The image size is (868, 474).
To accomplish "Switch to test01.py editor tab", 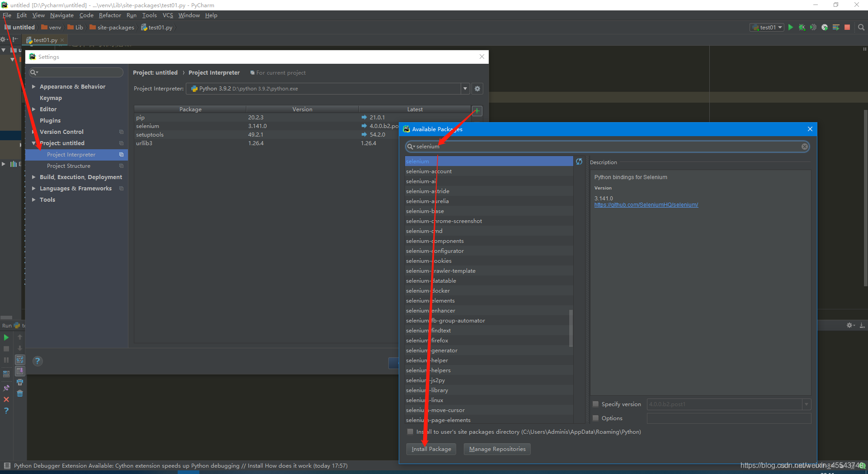I will (x=45, y=40).
